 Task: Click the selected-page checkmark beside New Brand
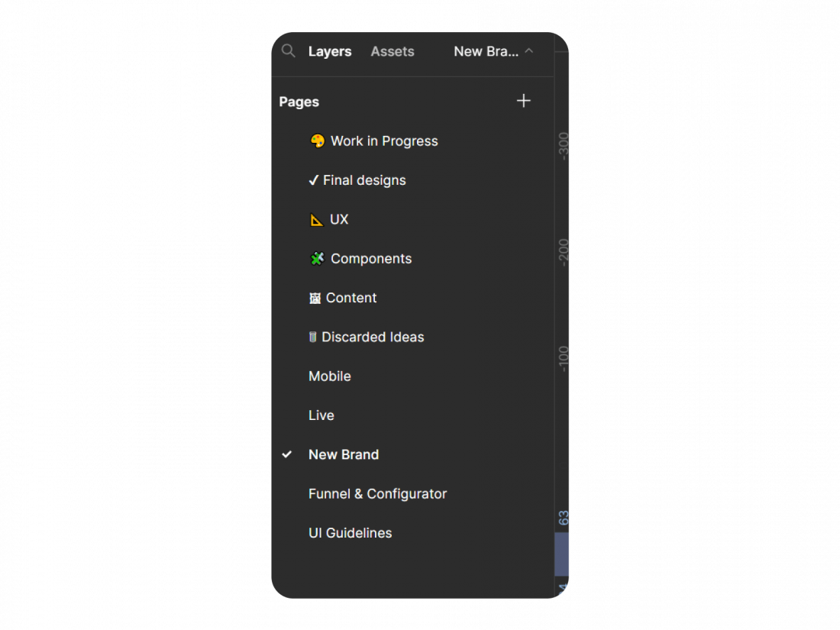pos(287,454)
